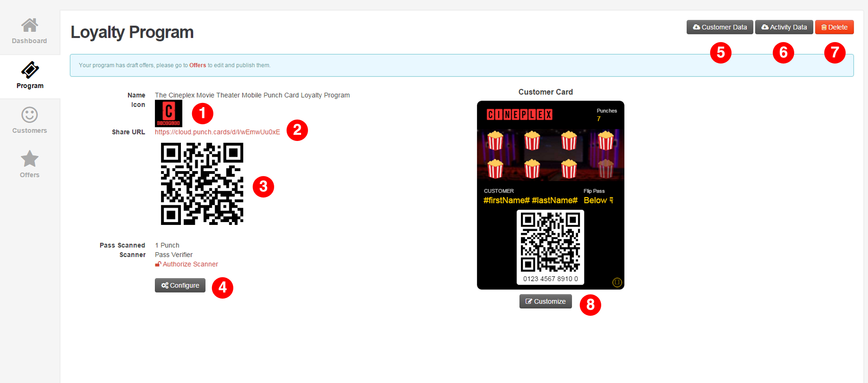Click the Dashboard label in sidebar
Image resolution: width=868 pixels, height=383 pixels.
click(x=29, y=41)
